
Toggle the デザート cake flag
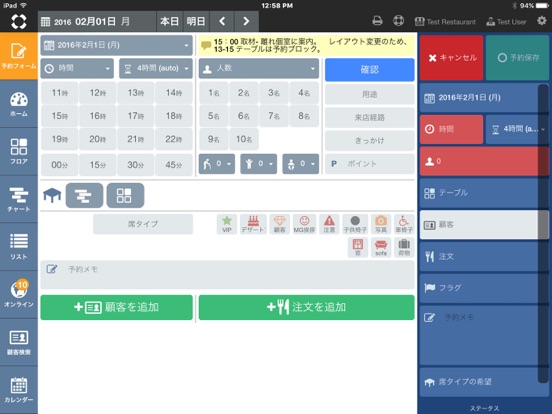(253, 224)
